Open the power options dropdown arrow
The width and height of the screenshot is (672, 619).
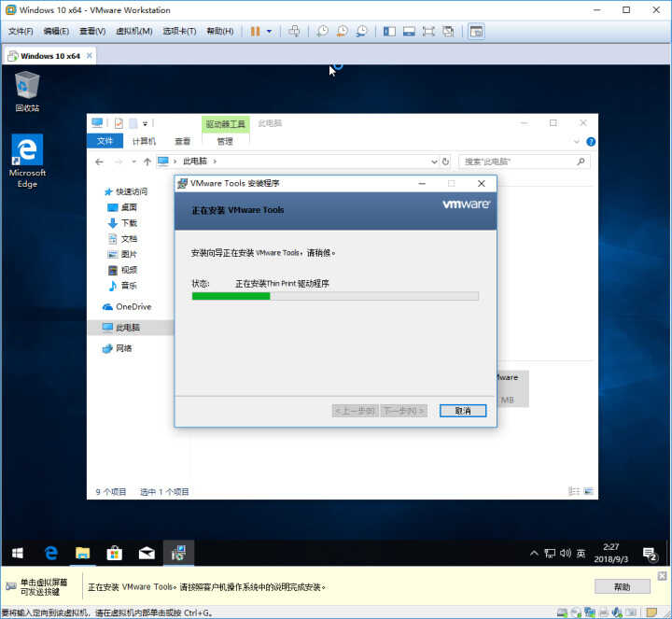click(269, 32)
